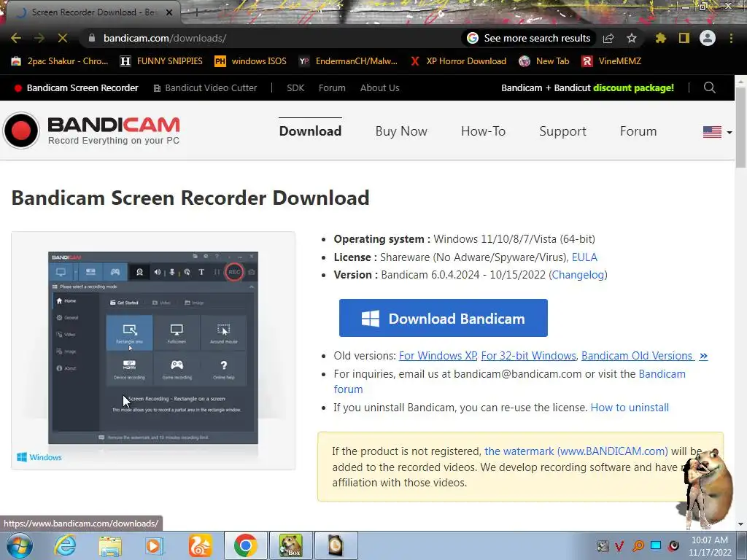Select the Download nav tab
747x560 pixels.
coord(310,131)
